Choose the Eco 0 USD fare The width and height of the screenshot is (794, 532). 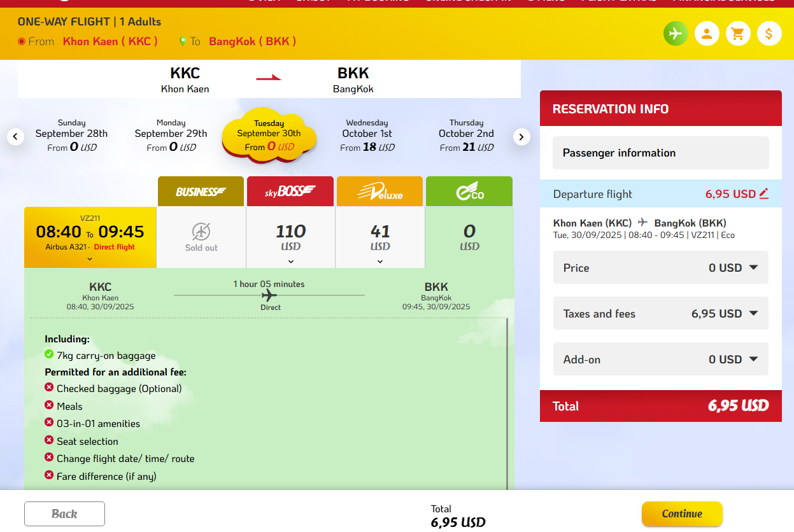tap(469, 237)
